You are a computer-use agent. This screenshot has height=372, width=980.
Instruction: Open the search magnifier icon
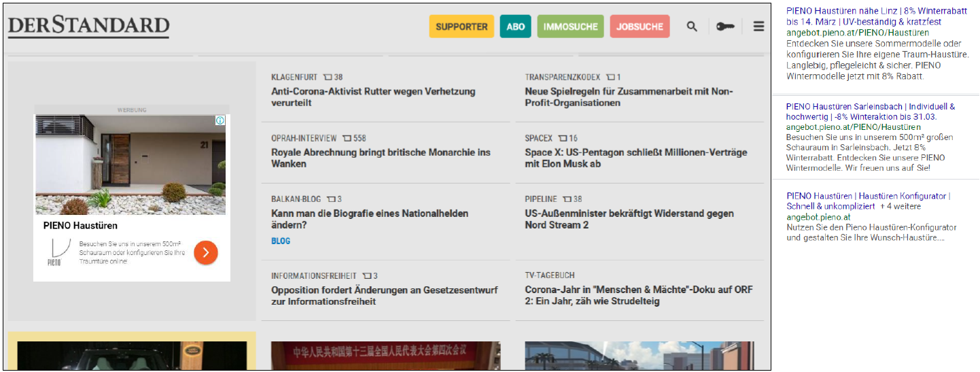point(692,27)
